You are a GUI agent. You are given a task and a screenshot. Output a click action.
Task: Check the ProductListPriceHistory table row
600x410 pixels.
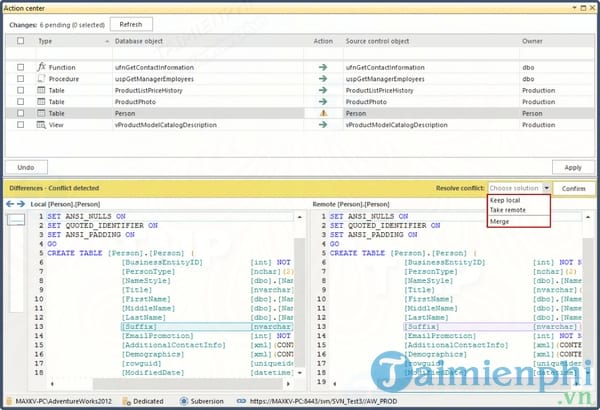21,90
